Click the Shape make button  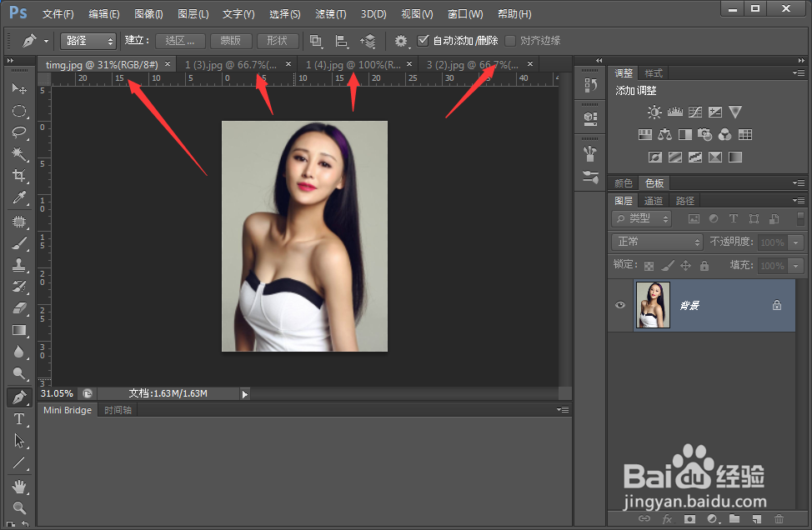point(278,41)
